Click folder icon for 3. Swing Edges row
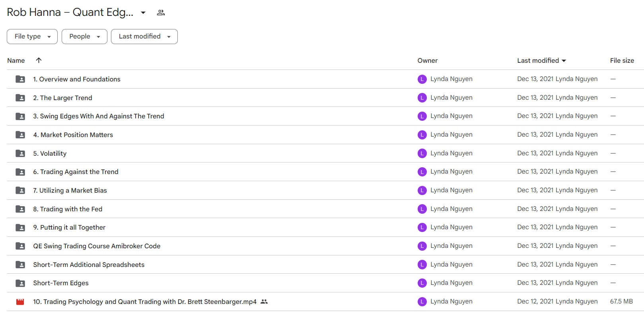644x321 pixels. 20,116
